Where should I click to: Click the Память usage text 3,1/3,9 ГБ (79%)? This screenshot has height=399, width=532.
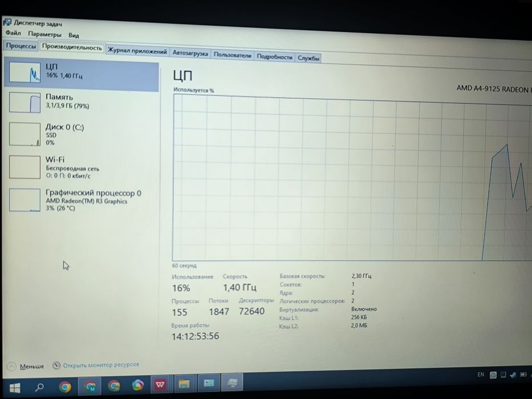pos(67,106)
